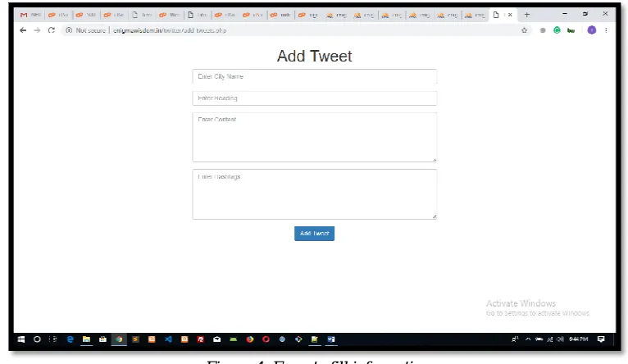Open Cortana search circle
Screen dimensions: 628x364
click(37, 339)
